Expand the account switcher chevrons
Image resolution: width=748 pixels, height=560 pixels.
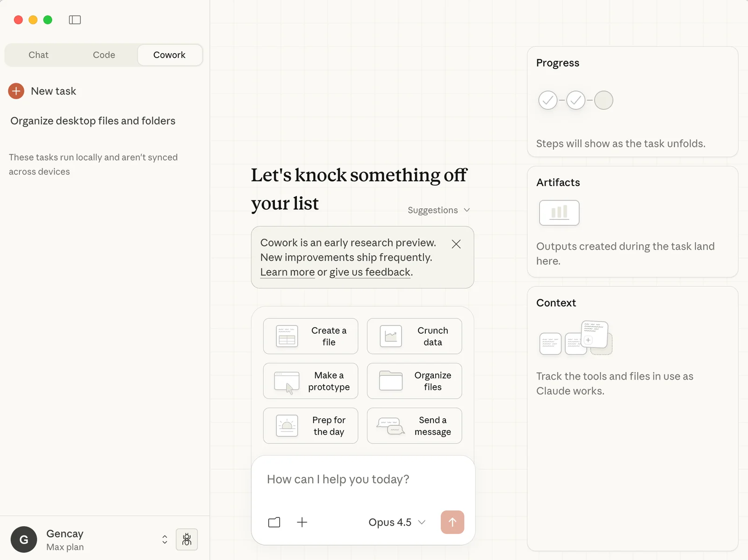coord(165,539)
